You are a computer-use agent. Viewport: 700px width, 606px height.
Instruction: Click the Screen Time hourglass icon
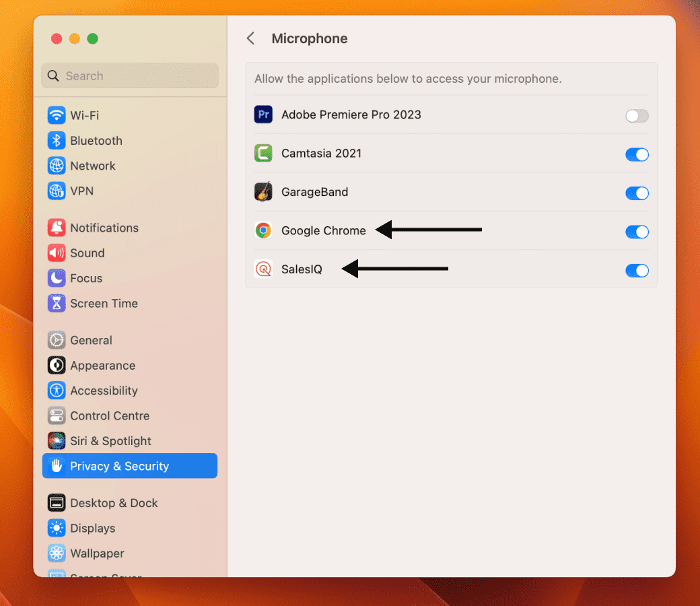pyautogui.click(x=57, y=304)
